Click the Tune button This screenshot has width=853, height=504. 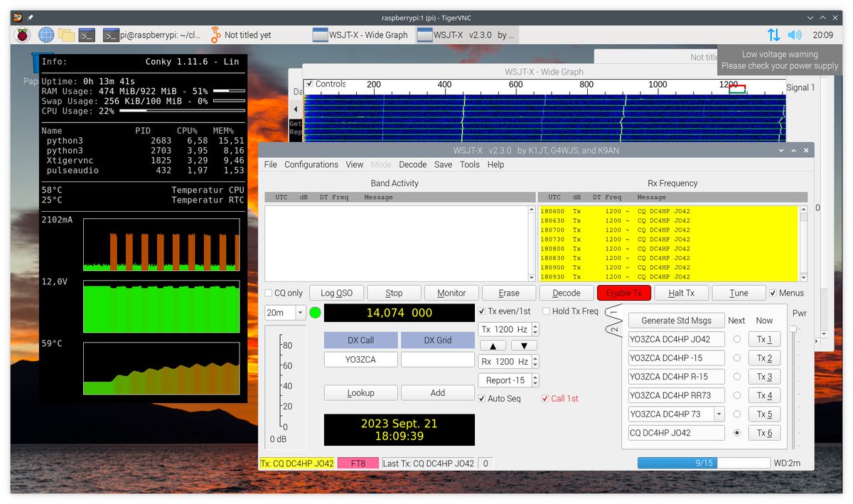coord(739,293)
